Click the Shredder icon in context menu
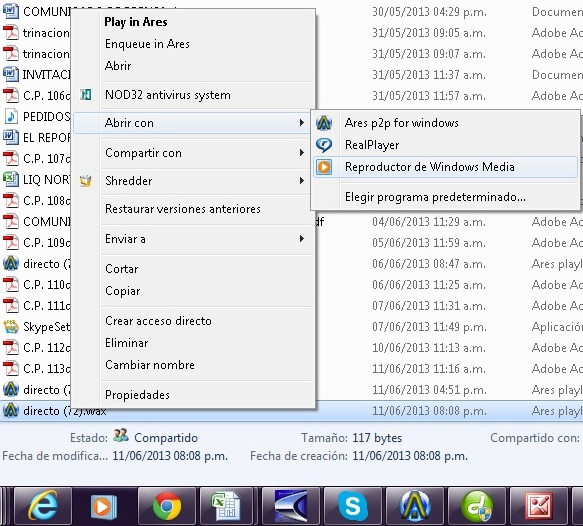Image resolution: width=583 pixels, height=526 pixels. click(86, 181)
